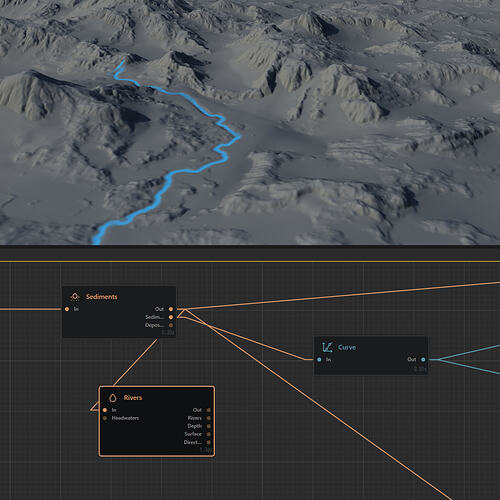This screenshot has height=500, width=500.
Task: Click the Sediments node In port
Action: coord(67,309)
